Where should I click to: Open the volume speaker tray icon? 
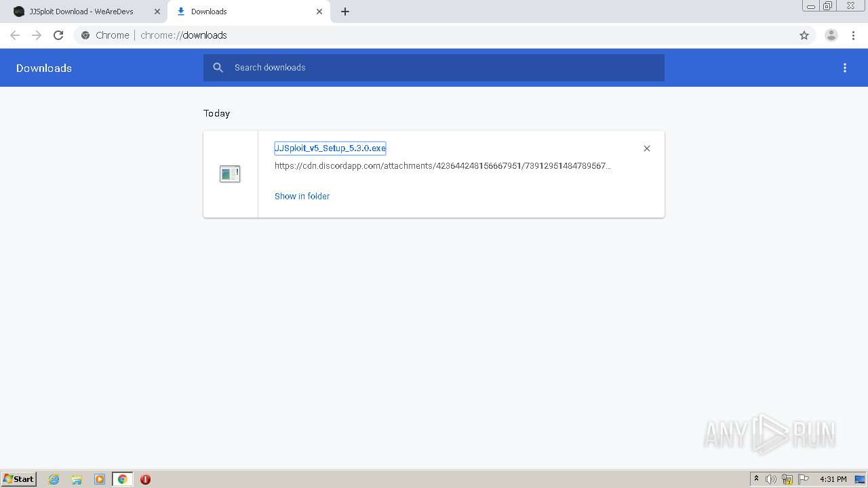coord(771,479)
